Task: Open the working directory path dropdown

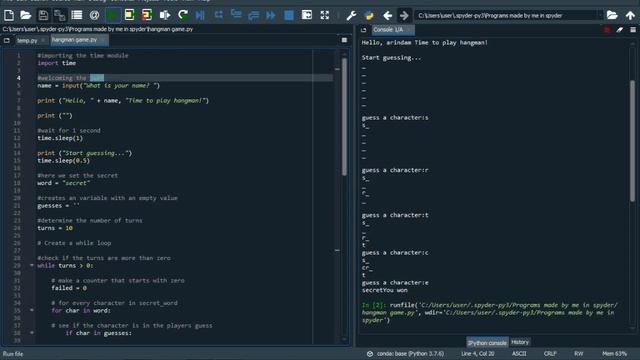Action: 600,16
